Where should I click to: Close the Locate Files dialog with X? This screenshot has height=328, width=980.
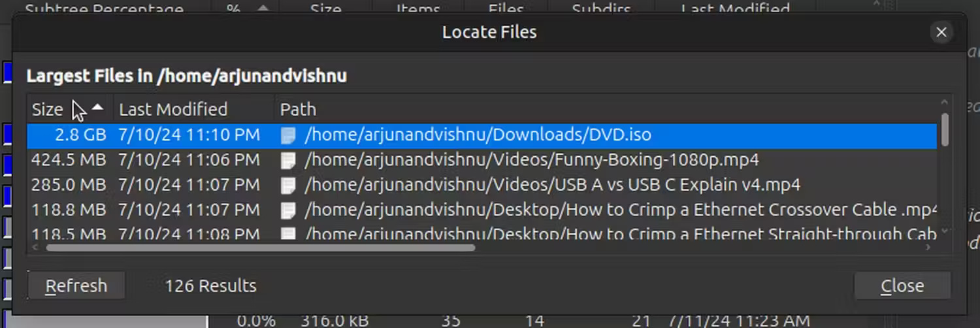tap(941, 32)
